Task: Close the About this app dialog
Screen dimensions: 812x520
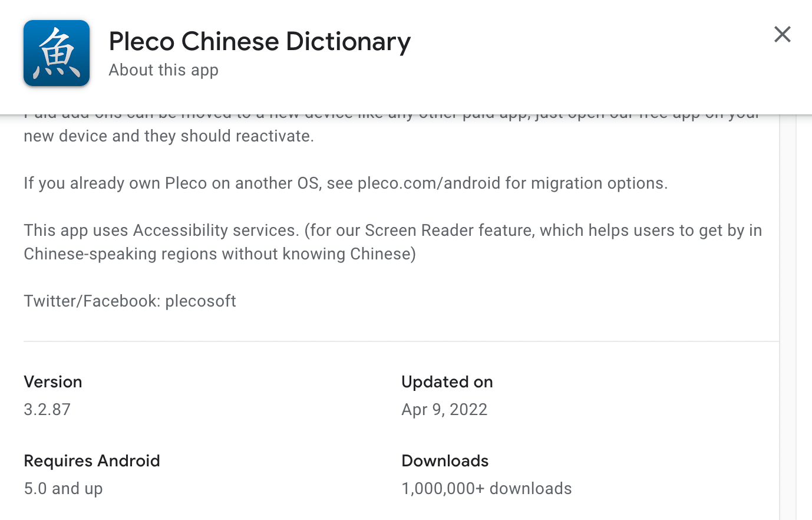Action: pos(782,34)
